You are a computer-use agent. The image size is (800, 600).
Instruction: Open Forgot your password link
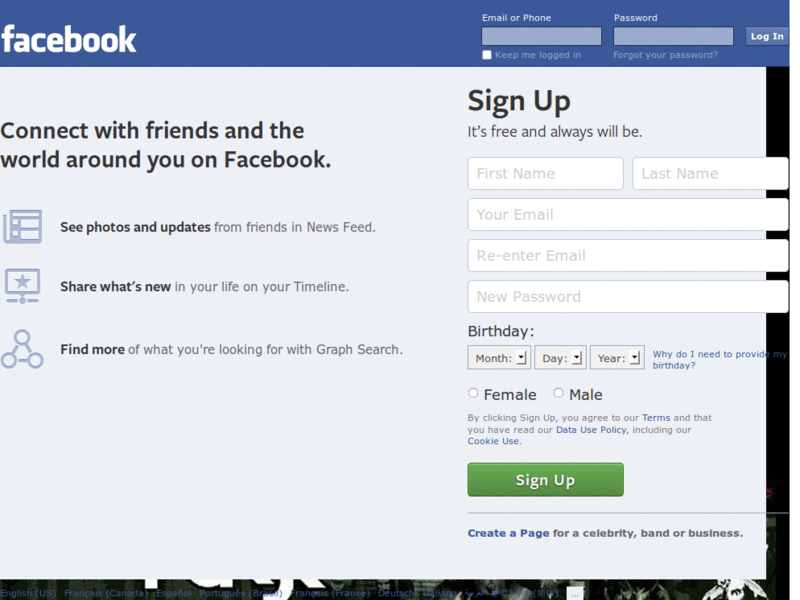[x=665, y=55]
